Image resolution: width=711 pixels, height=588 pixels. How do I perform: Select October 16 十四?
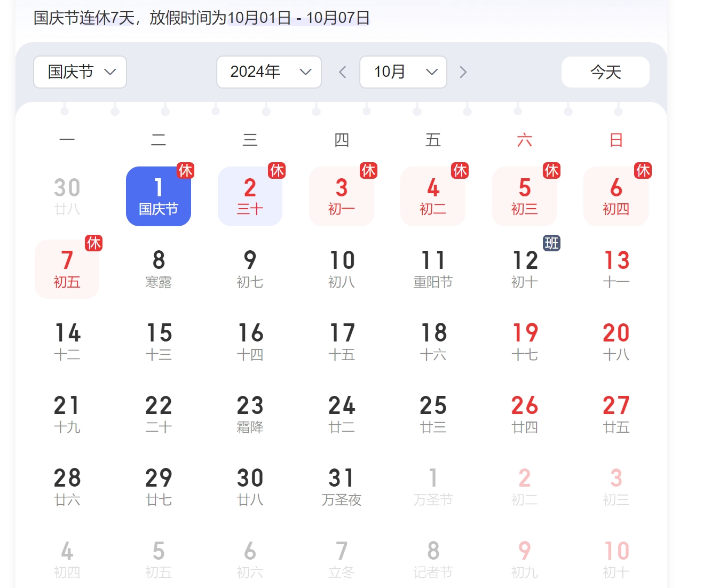pos(250,341)
